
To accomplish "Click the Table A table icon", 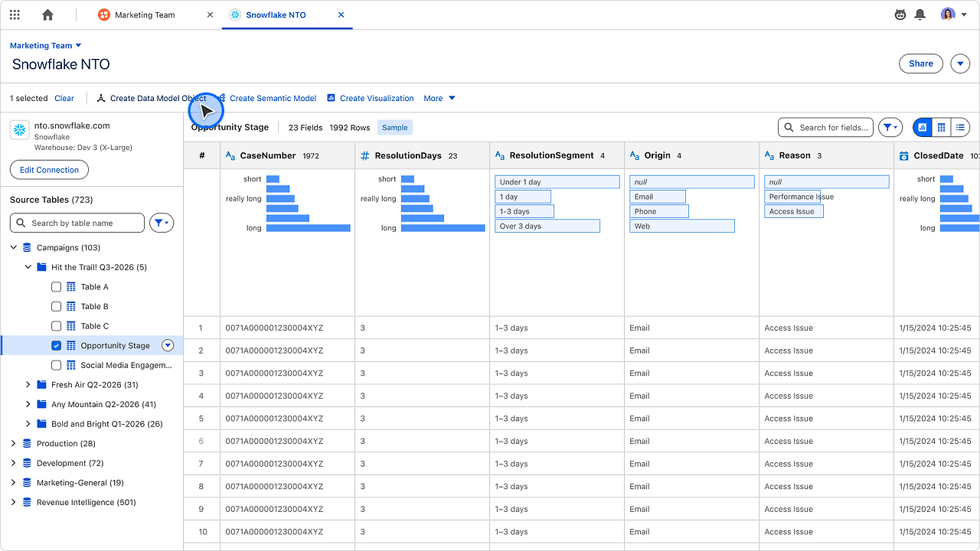I will (71, 287).
